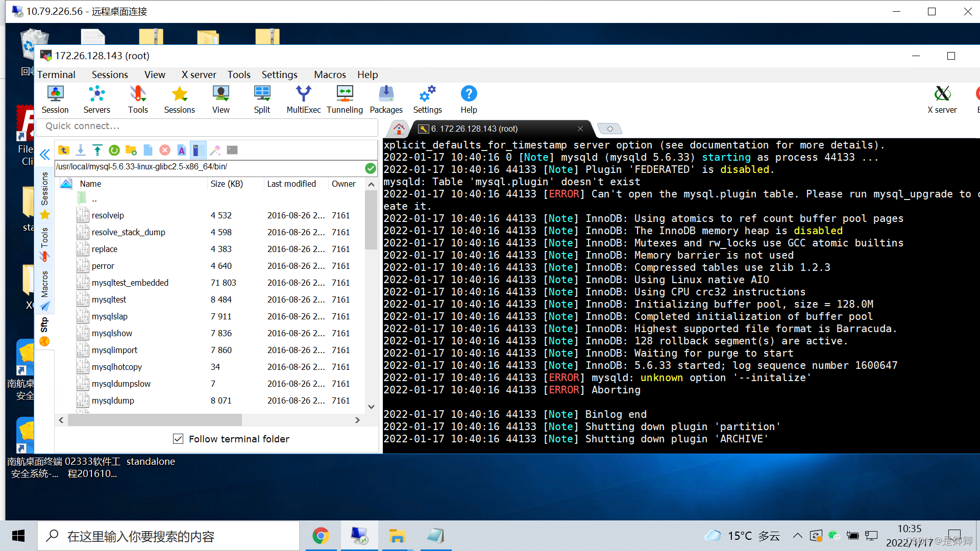The image size is (980, 551).
Task: Add a new terminal tab
Action: (610, 129)
